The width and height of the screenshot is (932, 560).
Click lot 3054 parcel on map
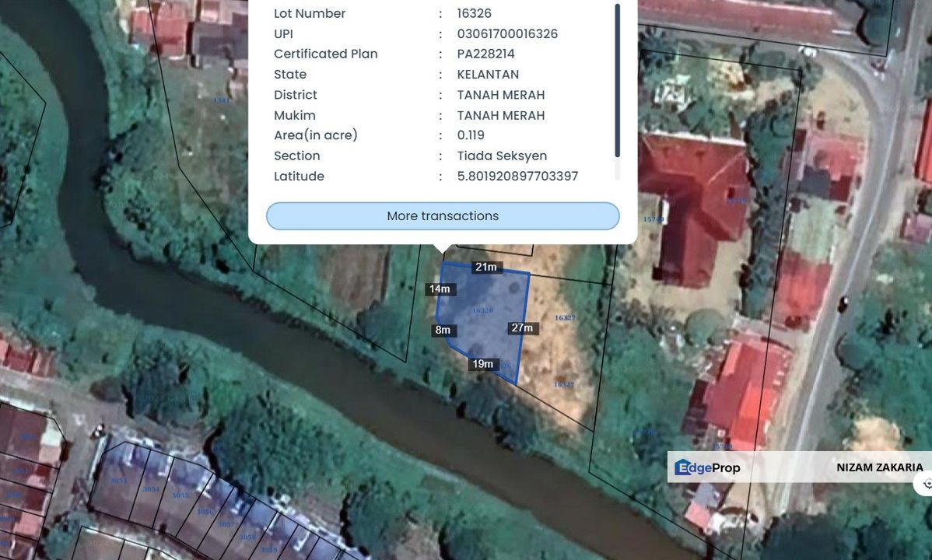[x=151, y=489]
